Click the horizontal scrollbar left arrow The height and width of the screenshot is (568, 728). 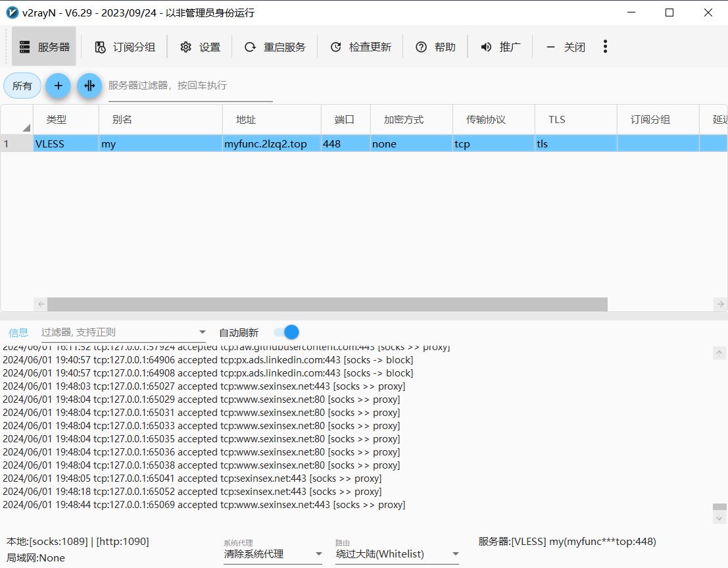tap(41, 304)
